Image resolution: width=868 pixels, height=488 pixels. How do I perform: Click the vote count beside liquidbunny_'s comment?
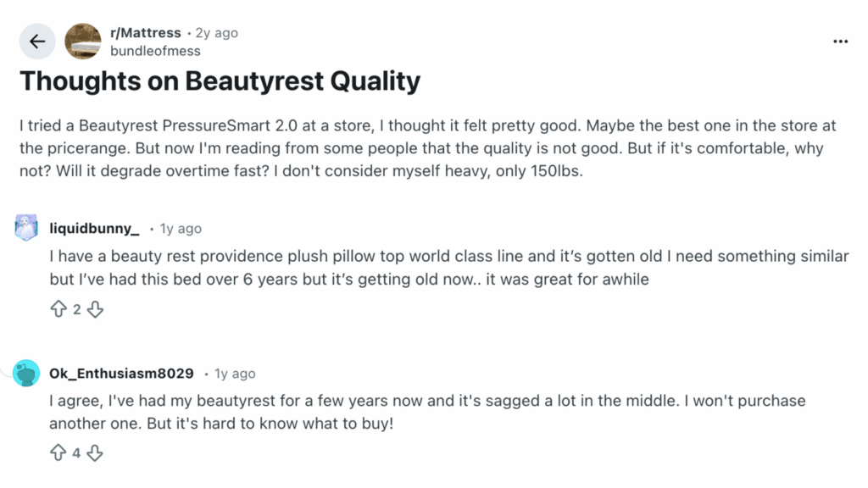pos(75,309)
